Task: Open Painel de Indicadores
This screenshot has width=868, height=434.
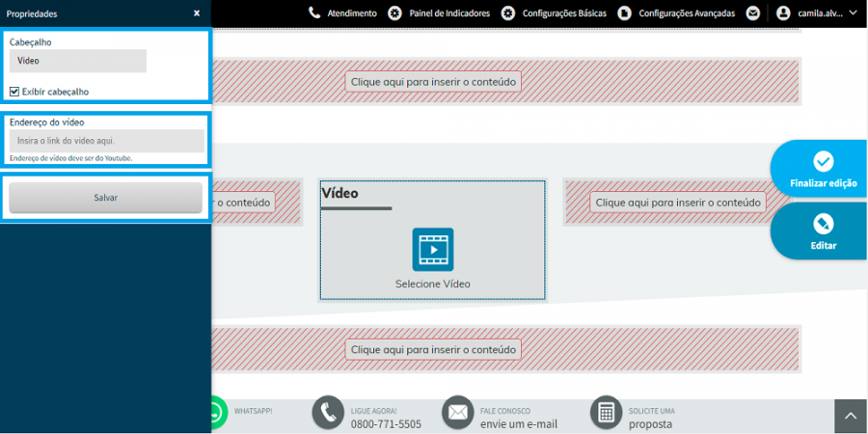Action: pos(439,14)
